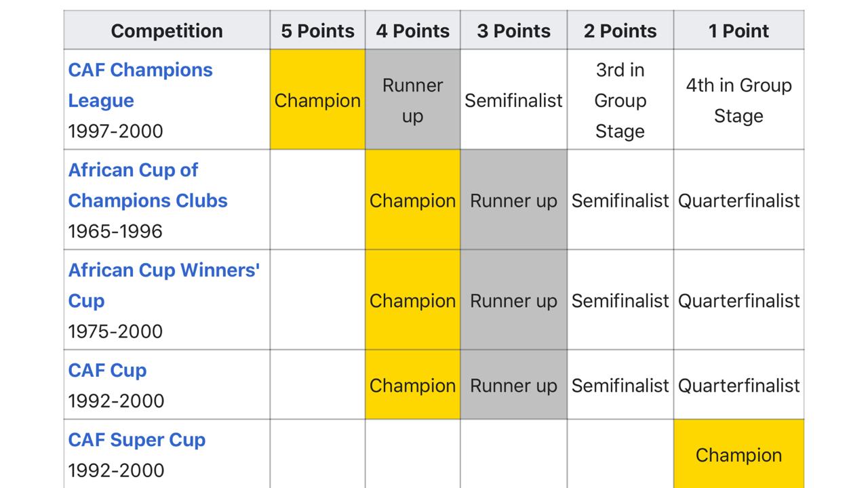Click the 4th in Group Stage cell
Screen dimensions: 868x488
(738, 100)
